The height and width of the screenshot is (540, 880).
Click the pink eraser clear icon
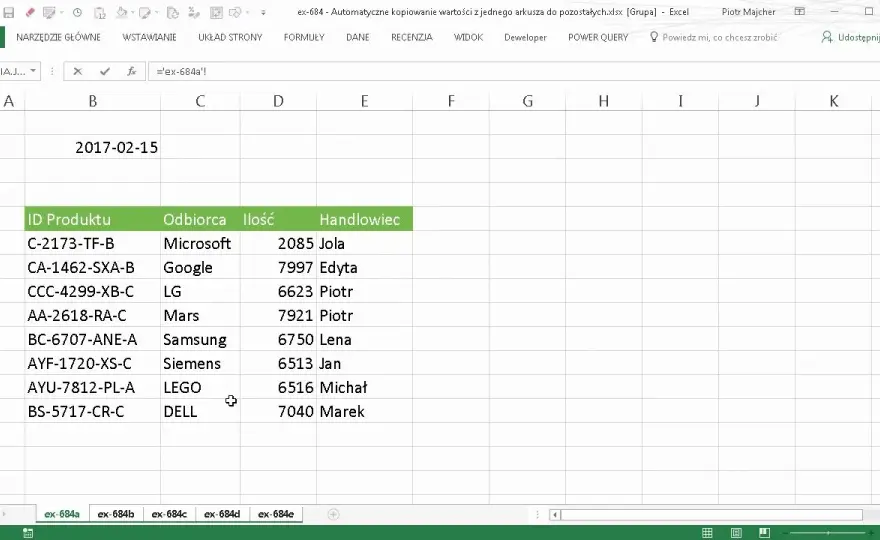[30, 12]
